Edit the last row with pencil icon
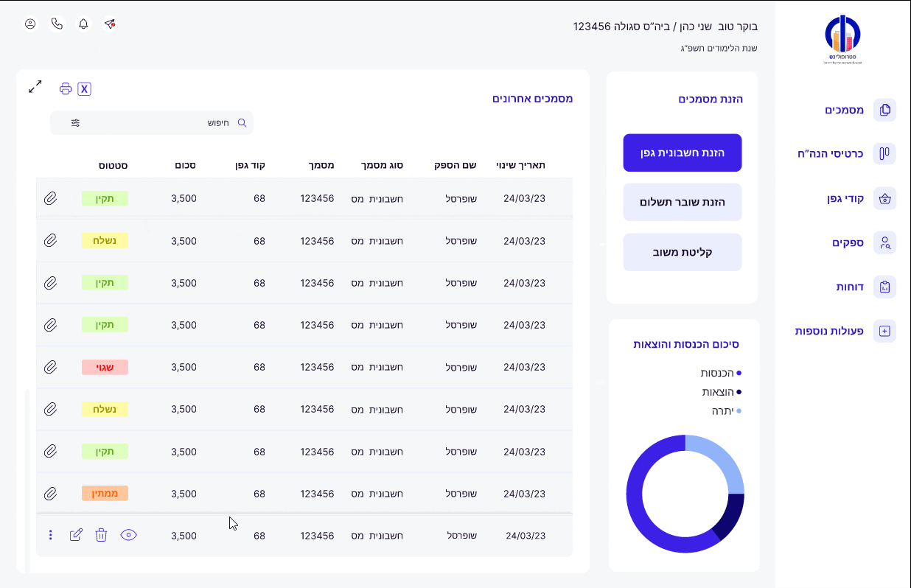This screenshot has width=911, height=588. pyautogui.click(x=76, y=536)
